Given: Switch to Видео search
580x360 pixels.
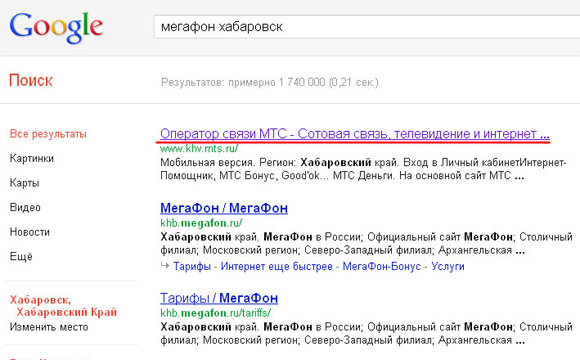Looking at the screenshot, I should click(25, 207).
